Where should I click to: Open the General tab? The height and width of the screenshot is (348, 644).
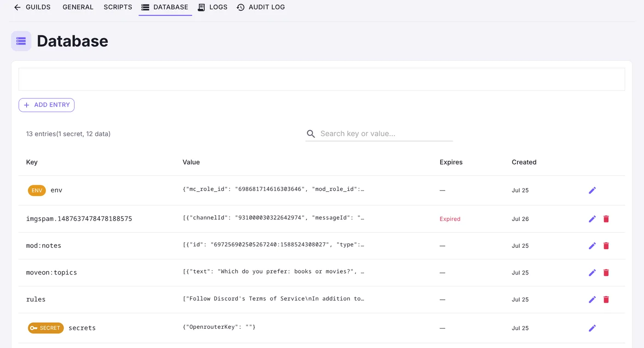78,7
